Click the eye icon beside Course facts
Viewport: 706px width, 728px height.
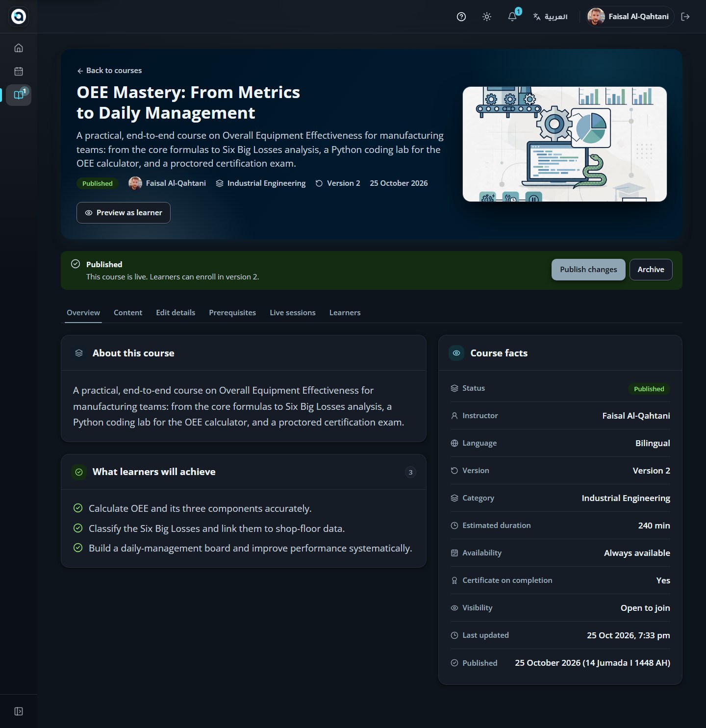[x=456, y=353]
